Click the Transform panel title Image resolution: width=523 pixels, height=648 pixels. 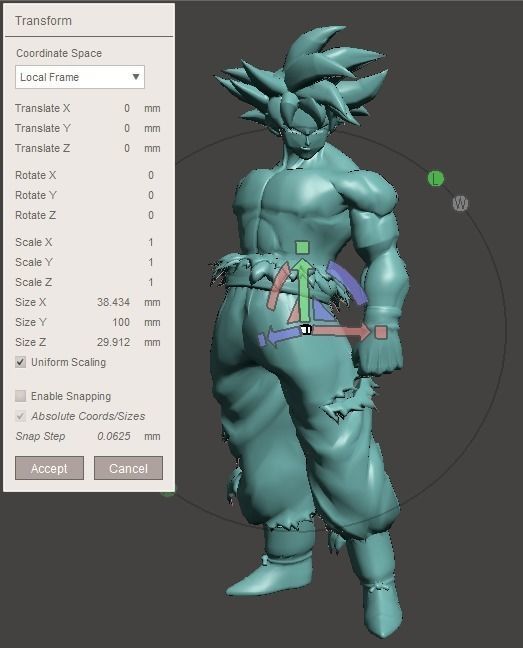click(x=43, y=21)
